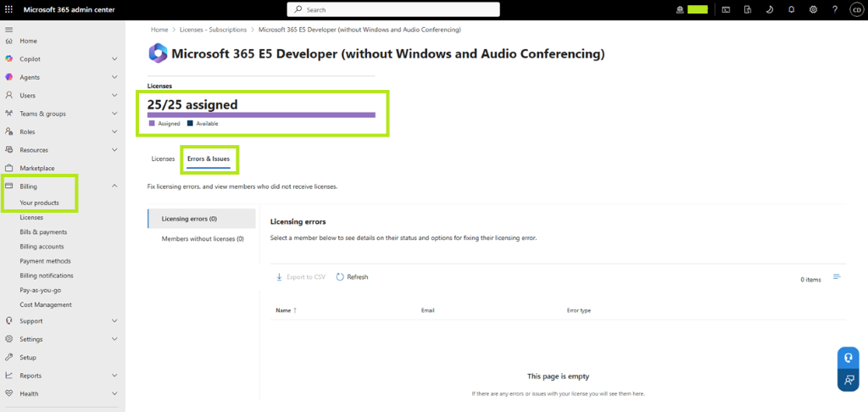Expand the Resources menu chevron
The height and width of the screenshot is (412, 868).
(x=114, y=149)
